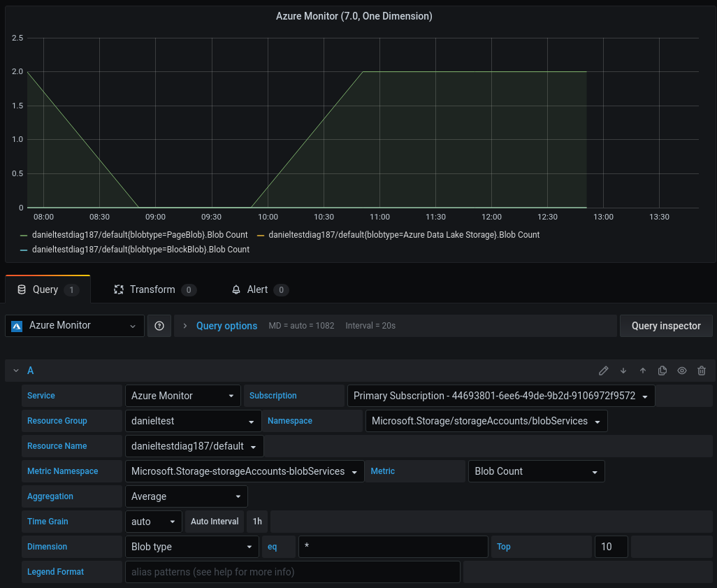Open the Aggregation Average dropdown
The image size is (717, 588).
pos(187,496)
